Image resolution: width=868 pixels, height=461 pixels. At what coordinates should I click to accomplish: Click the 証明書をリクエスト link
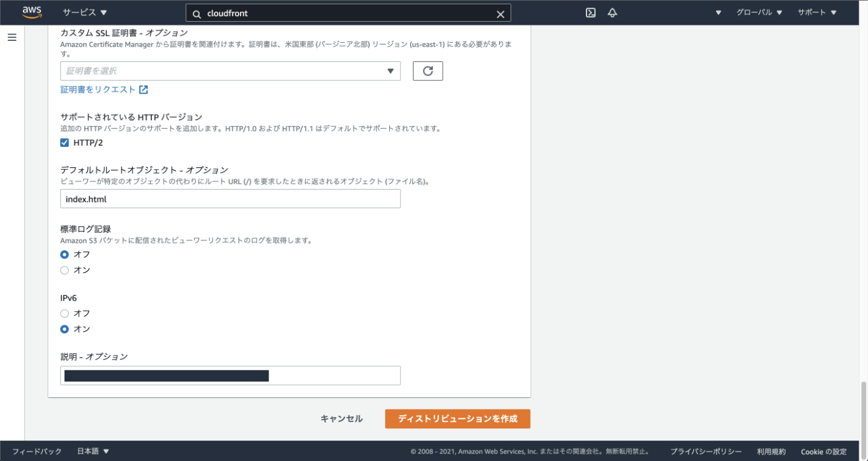(x=104, y=90)
